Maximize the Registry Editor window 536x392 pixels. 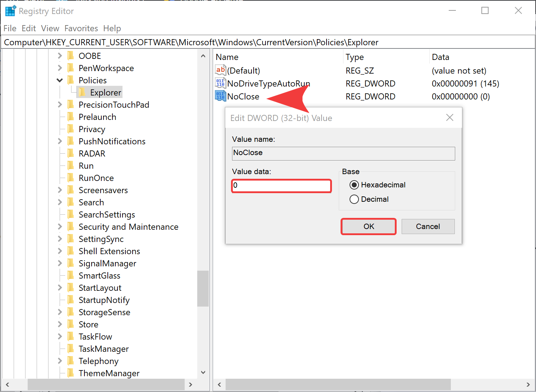[x=485, y=11]
